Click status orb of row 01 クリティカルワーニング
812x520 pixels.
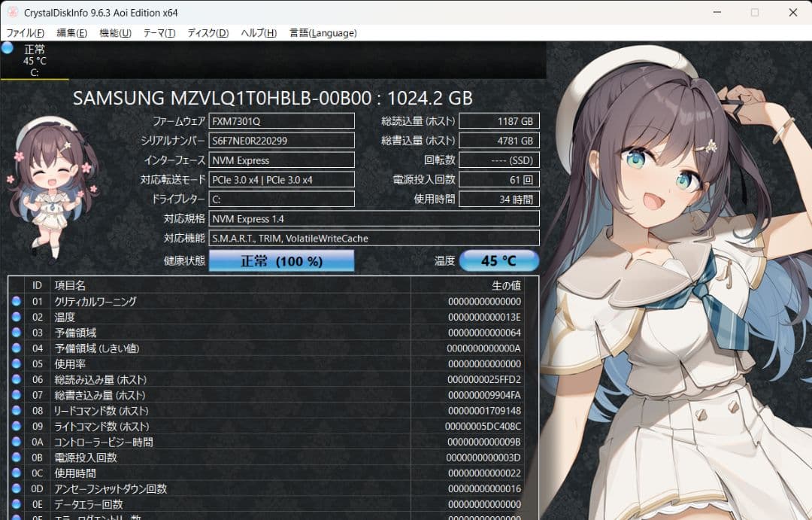16,301
